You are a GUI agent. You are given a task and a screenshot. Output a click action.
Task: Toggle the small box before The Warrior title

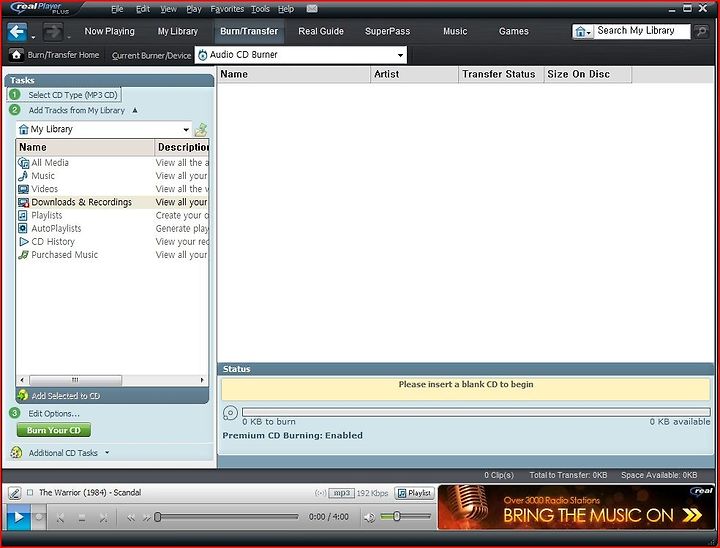pos(30,492)
